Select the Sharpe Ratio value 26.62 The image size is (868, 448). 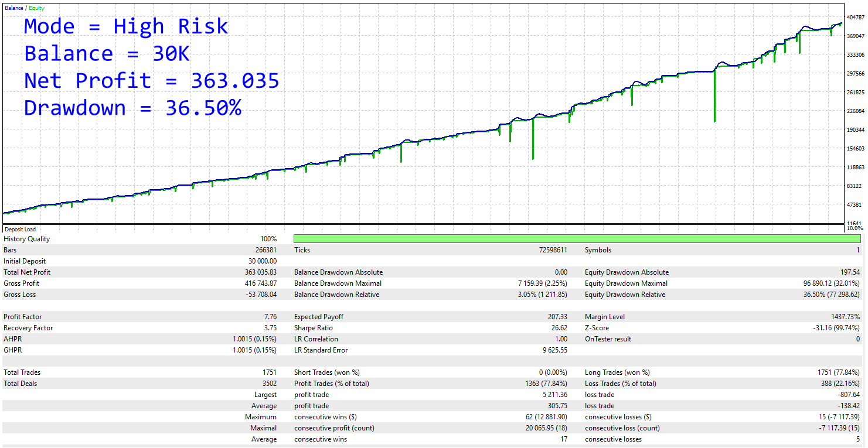560,328
